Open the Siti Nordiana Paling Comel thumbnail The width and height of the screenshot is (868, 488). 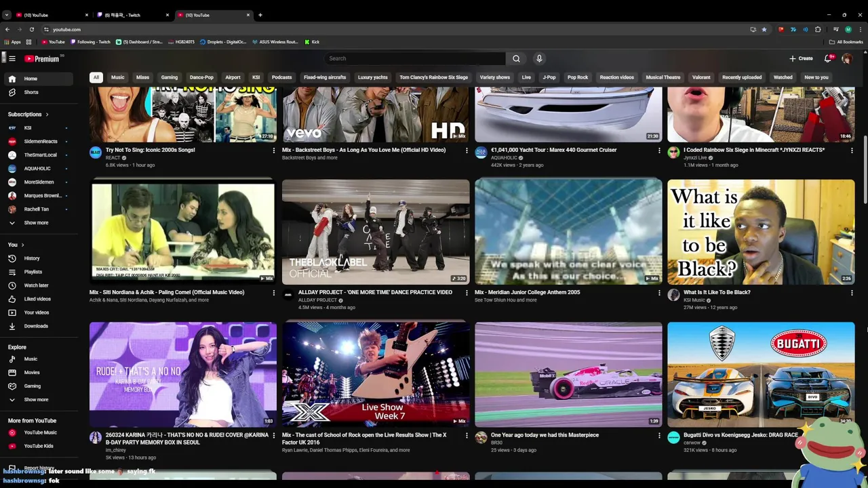[x=183, y=232]
